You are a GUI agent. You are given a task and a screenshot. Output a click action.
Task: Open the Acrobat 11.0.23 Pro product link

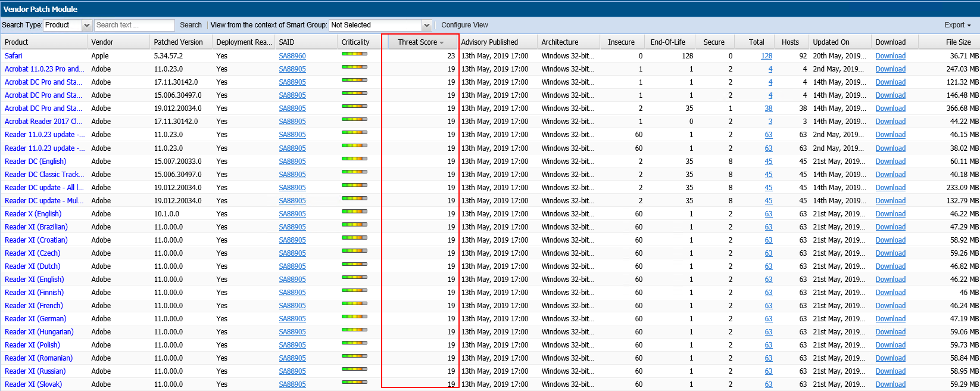pyautogui.click(x=45, y=69)
